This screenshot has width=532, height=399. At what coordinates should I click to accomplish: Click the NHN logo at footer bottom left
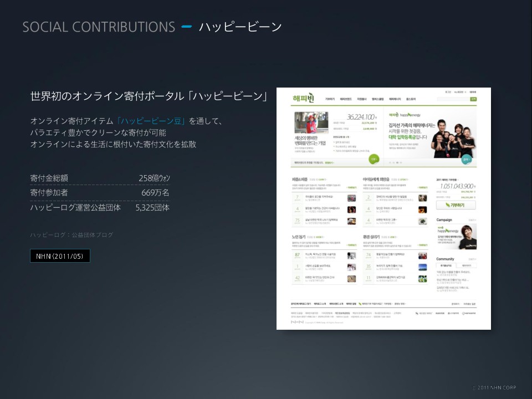[x=297, y=322]
